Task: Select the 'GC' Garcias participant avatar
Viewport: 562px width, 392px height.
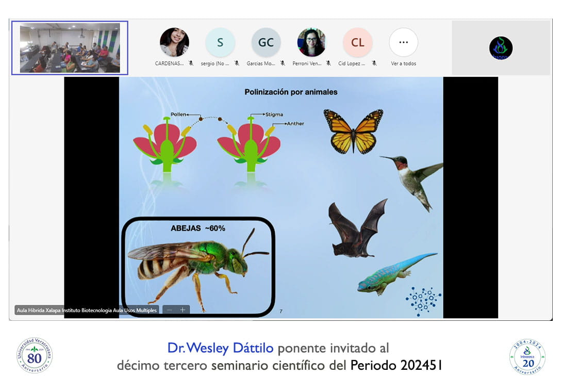Action: point(266,42)
